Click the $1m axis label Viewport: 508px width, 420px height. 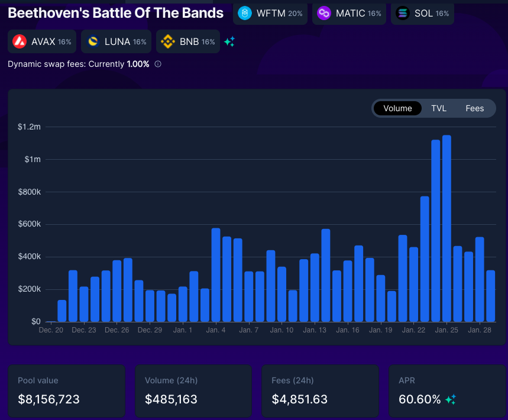point(33,159)
